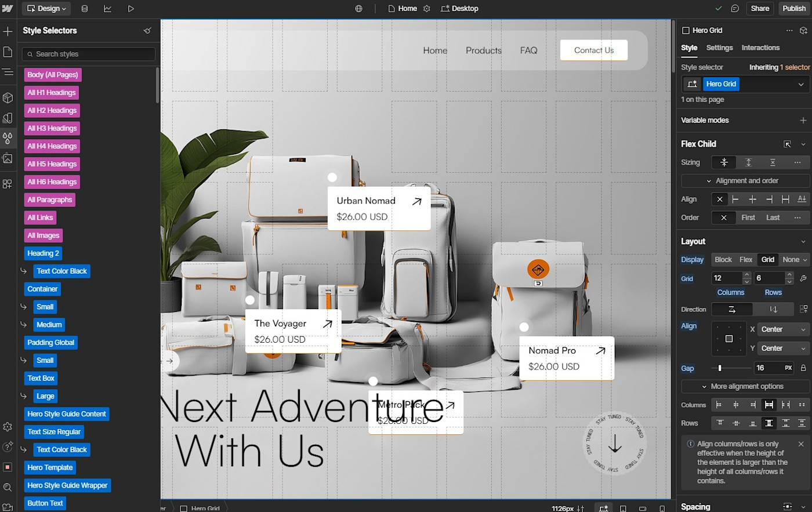This screenshot has height=512, width=812.
Task: Click the Spacing section icon
Action: tap(787, 507)
